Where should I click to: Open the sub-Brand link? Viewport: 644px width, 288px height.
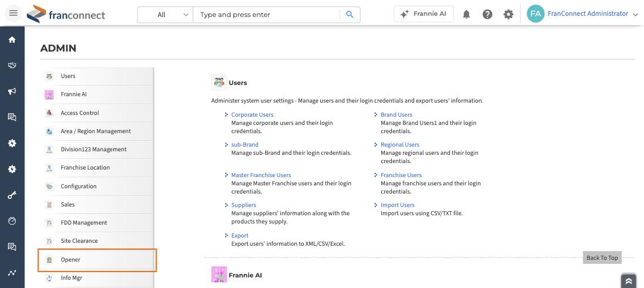[245, 145]
